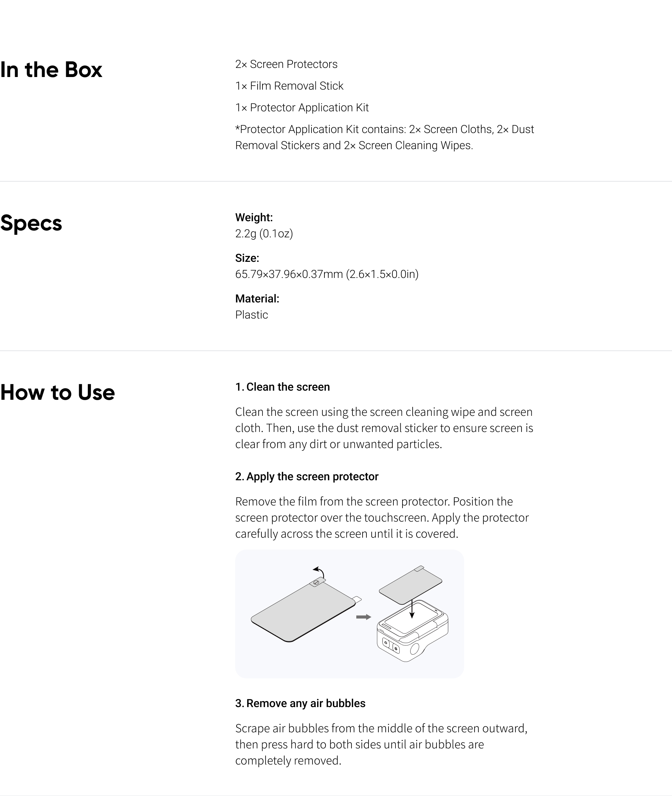Click the grey right-pointing arrow in the diagram
Screen dimensions: 672x796
[363, 617]
